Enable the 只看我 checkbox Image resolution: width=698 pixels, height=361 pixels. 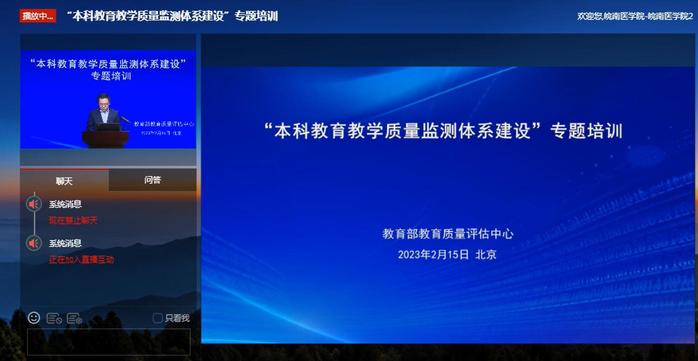click(x=157, y=318)
